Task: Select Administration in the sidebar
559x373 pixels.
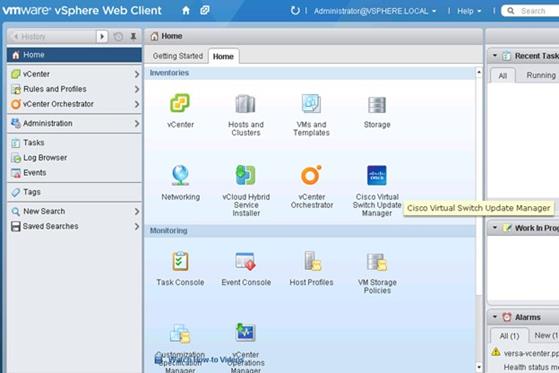Action: tap(74, 123)
